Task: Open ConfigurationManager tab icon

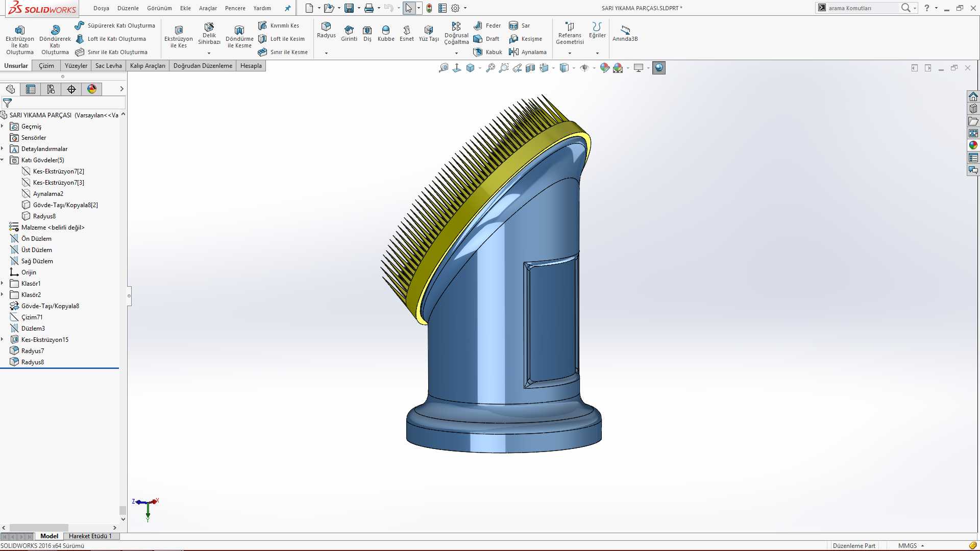Action: 51,89
